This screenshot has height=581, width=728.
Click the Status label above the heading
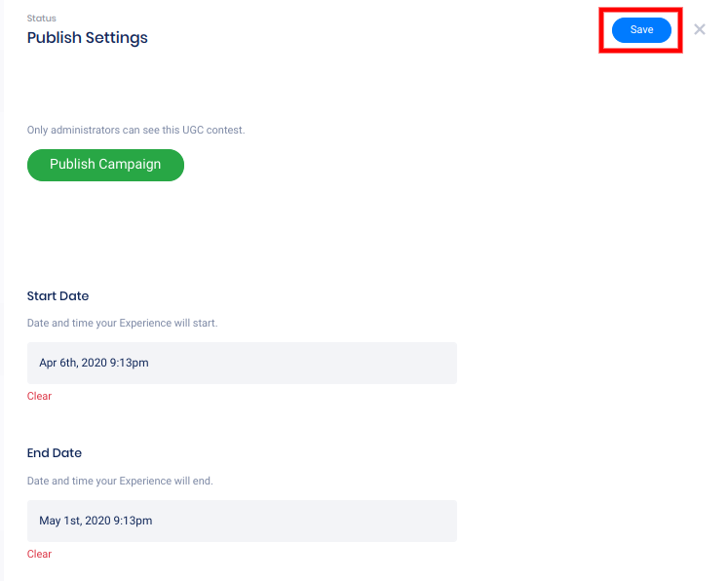(42, 19)
